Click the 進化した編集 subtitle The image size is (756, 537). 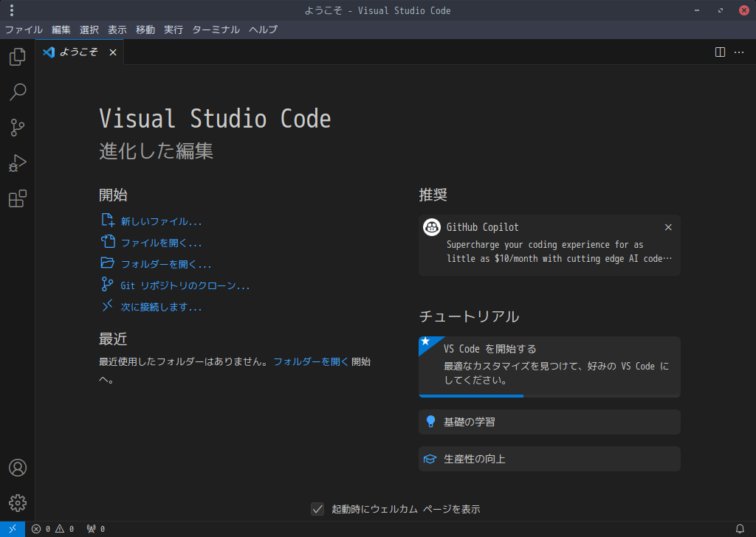click(157, 150)
